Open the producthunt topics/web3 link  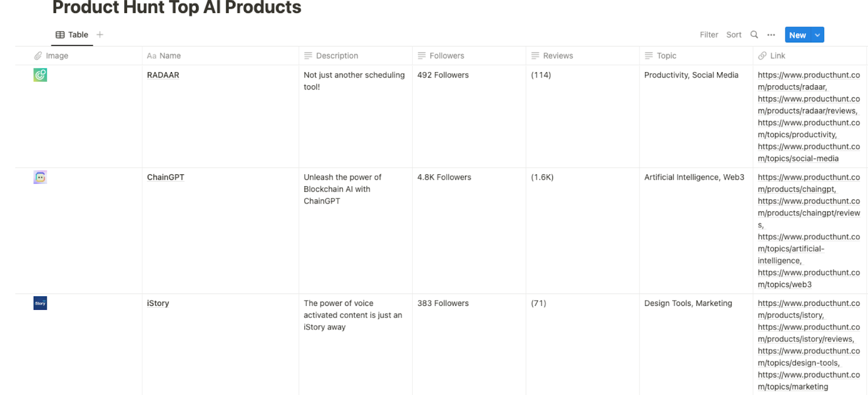tap(808, 278)
